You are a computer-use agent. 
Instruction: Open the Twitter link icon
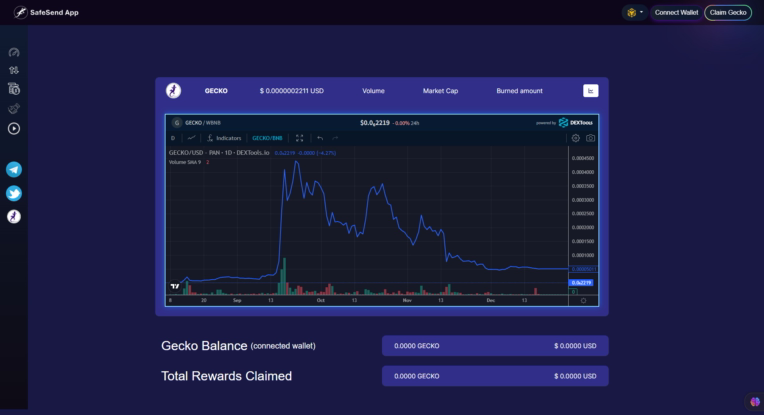click(14, 193)
